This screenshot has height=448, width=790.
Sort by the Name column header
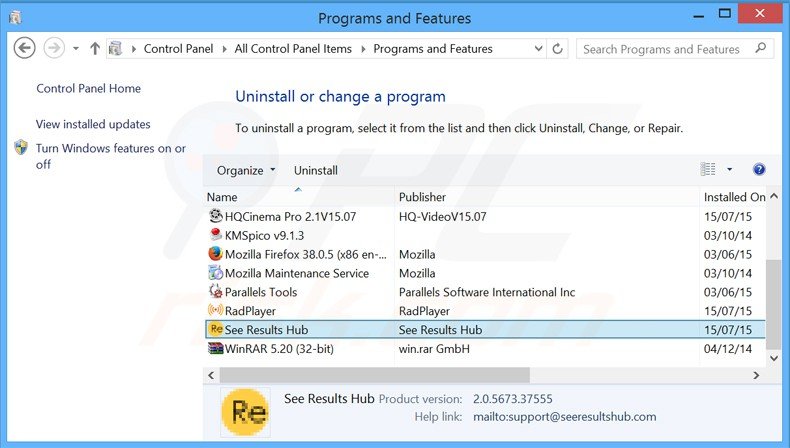click(300, 197)
